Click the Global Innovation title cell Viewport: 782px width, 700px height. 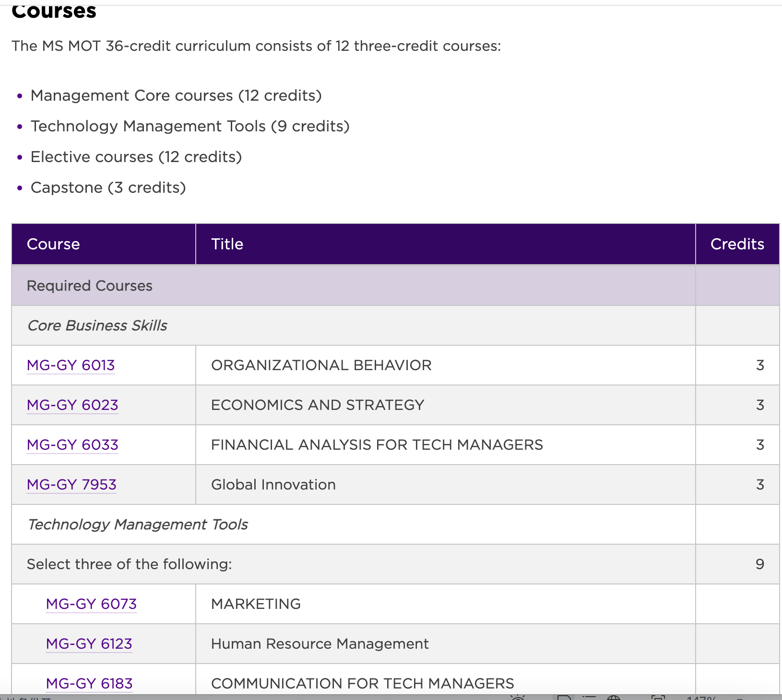(x=273, y=485)
